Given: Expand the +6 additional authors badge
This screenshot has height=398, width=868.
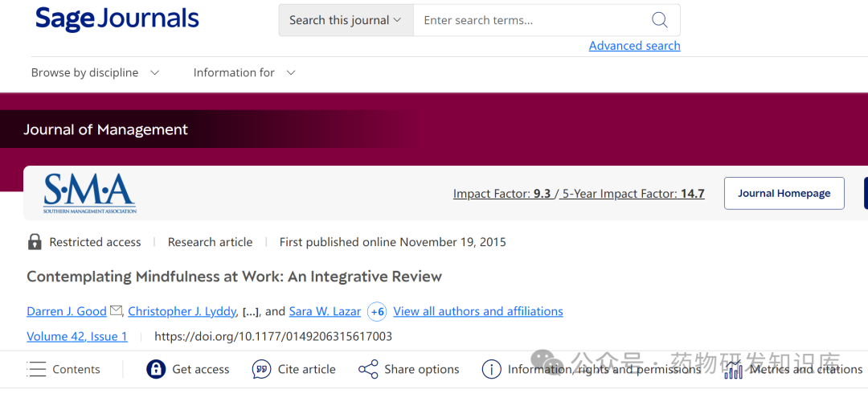Looking at the screenshot, I should coord(377,312).
